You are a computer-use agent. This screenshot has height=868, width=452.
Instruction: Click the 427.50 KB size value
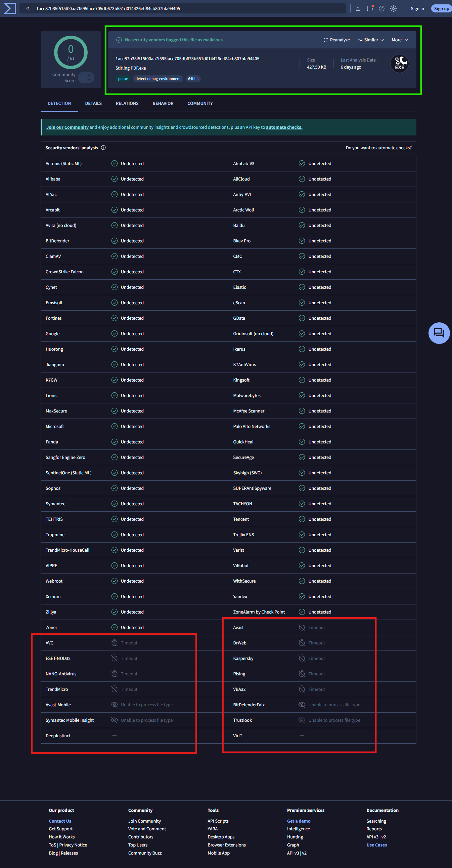point(316,67)
